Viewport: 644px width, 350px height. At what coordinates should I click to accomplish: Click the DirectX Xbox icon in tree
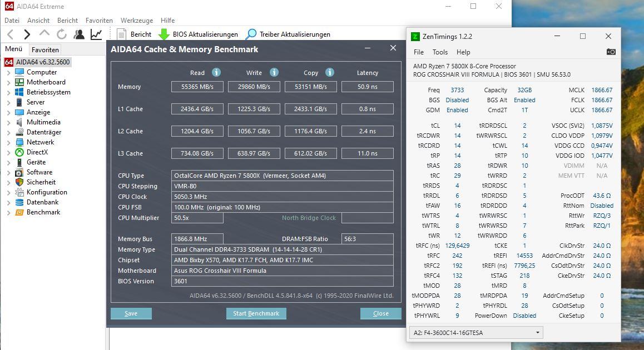point(19,152)
